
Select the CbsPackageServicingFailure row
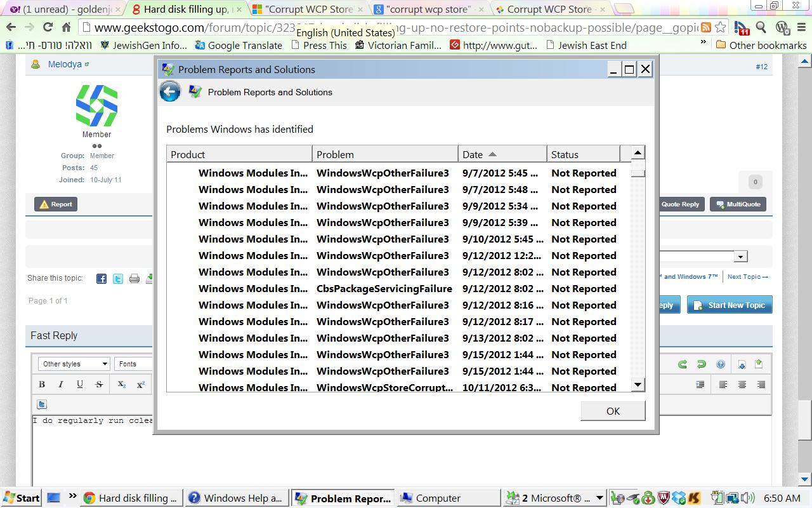point(399,289)
